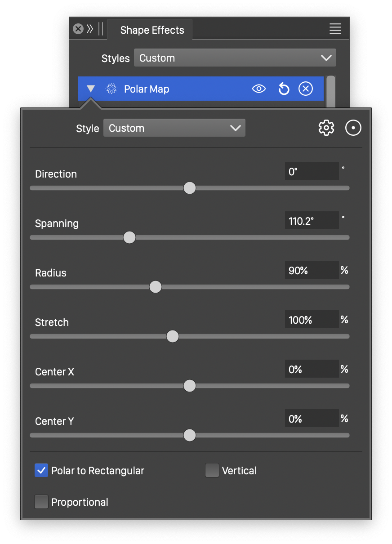Open the Style dropdown in Polar Map

[174, 128]
